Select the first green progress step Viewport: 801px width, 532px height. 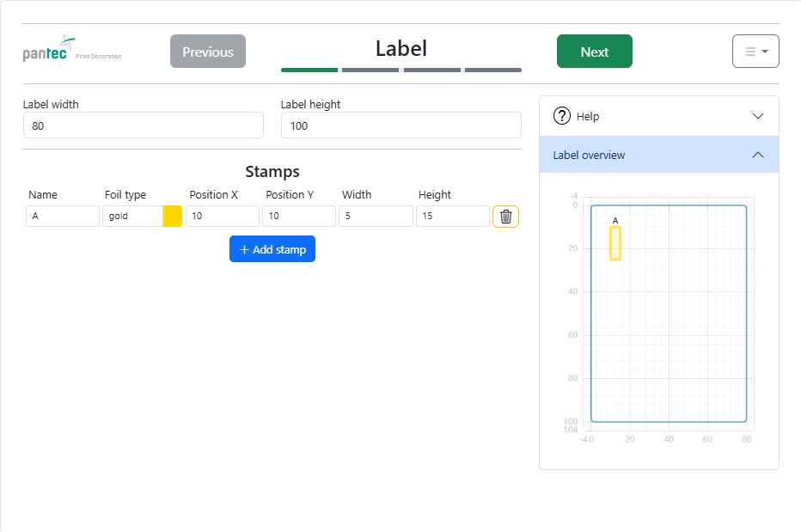tap(309, 70)
